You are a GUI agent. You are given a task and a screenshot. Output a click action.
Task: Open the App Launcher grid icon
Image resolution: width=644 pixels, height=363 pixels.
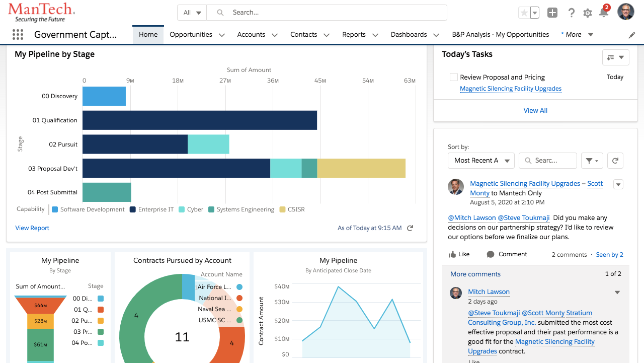pos(18,35)
